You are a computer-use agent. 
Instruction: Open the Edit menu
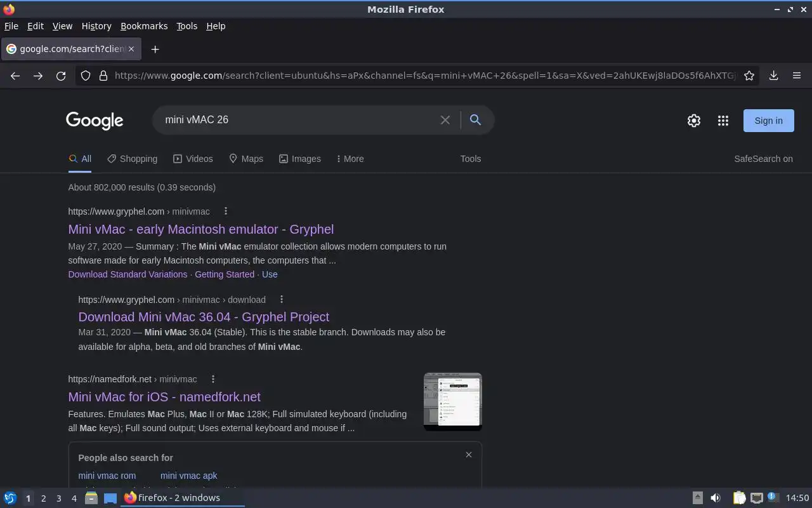(x=36, y=26)
